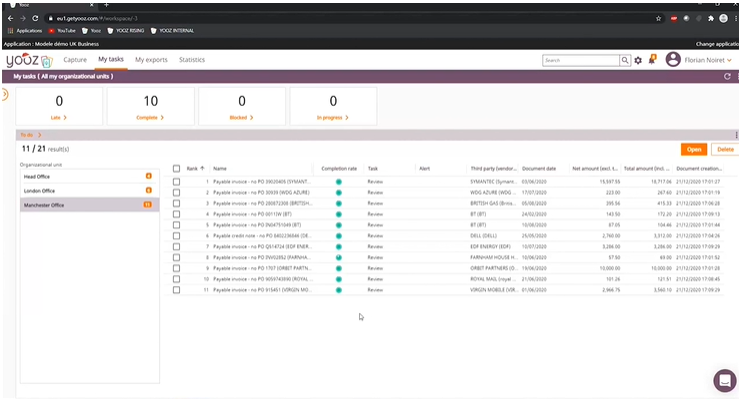Open the YOOZ RISING bookmark
Viewport: 739px width, 399px height.
click(125, 31)
